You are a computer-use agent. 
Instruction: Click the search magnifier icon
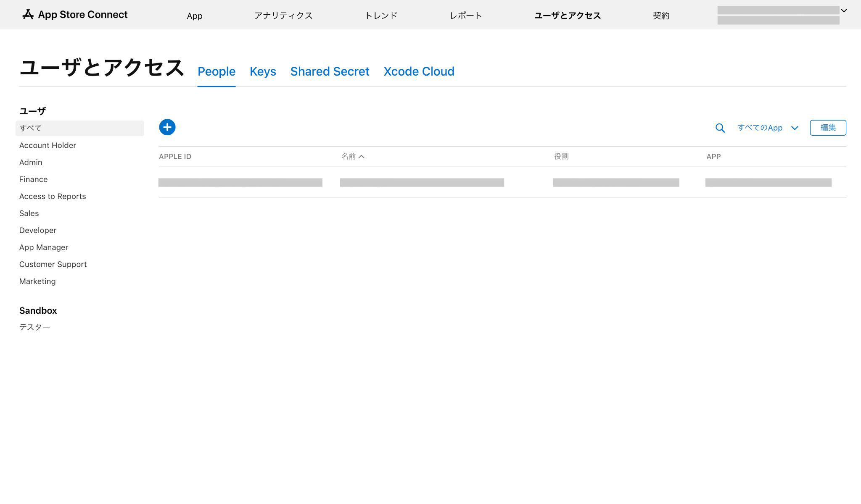click(x=720, y=128)
